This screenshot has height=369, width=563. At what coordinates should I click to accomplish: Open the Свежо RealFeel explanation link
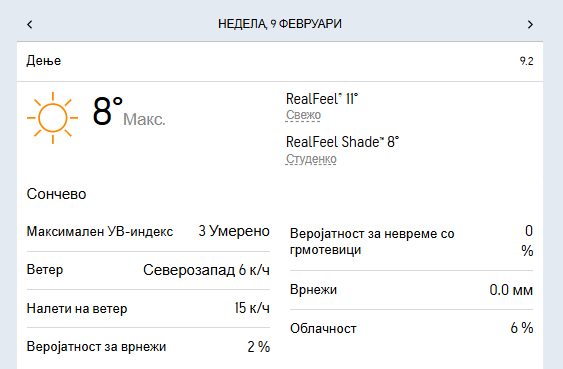pyautogui.click(x=303, y=115)
